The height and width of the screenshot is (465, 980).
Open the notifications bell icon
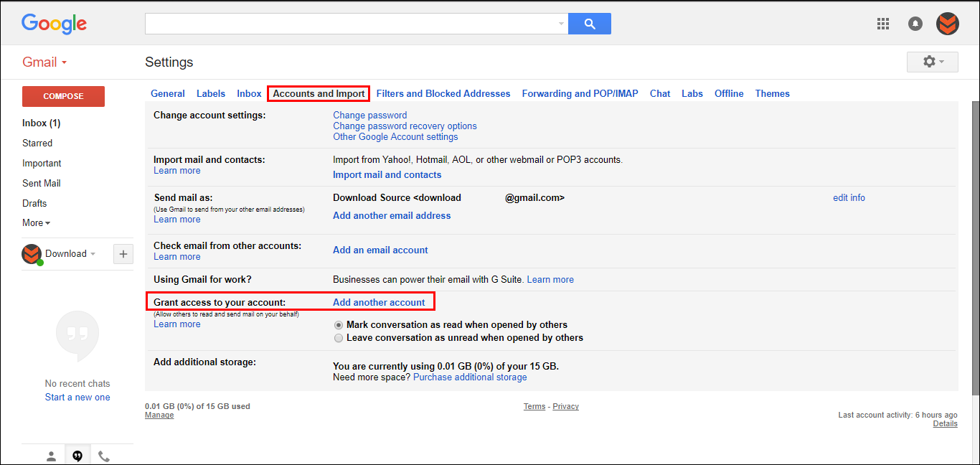coord(915,24)
